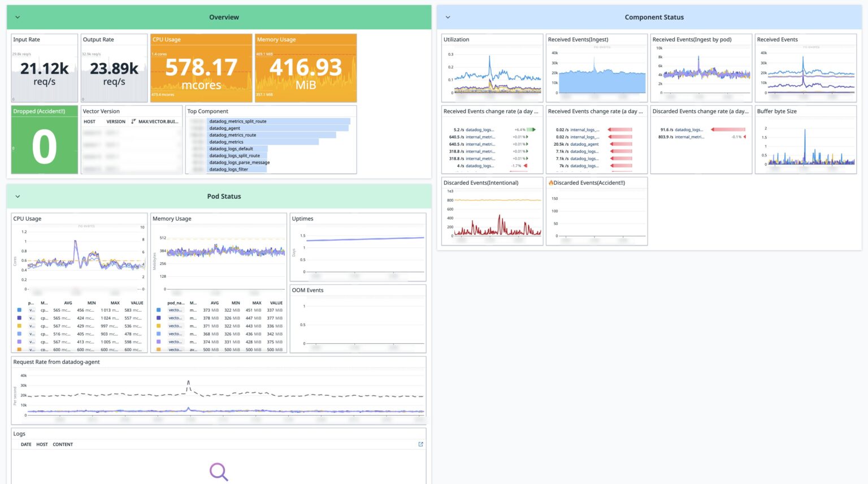Screen dimensions: 868x484
Task: Open Logs externally via the pop-out icon
Action: [x=420, y=444]
